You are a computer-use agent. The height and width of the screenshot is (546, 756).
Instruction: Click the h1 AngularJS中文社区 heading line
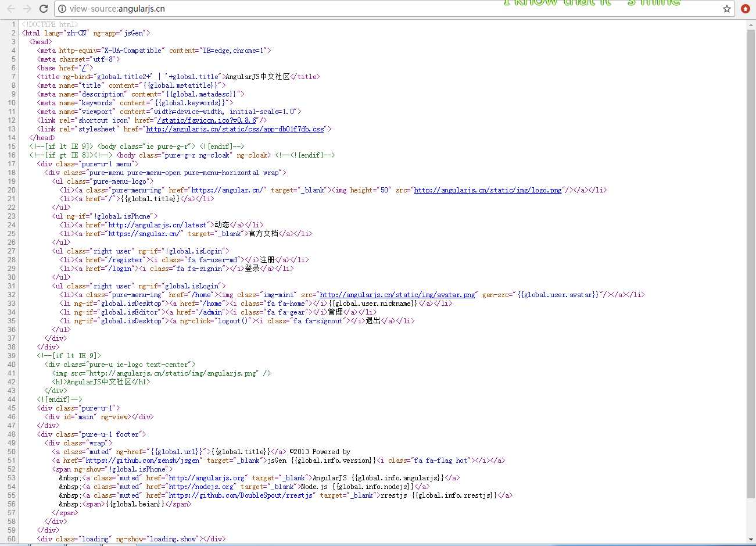coord(101,382)
